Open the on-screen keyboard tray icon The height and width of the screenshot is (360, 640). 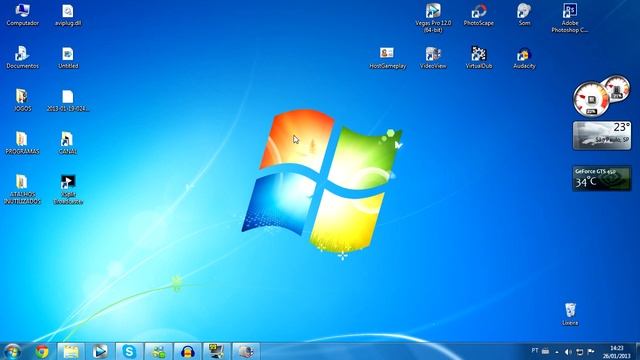click(x=545, y=351)
